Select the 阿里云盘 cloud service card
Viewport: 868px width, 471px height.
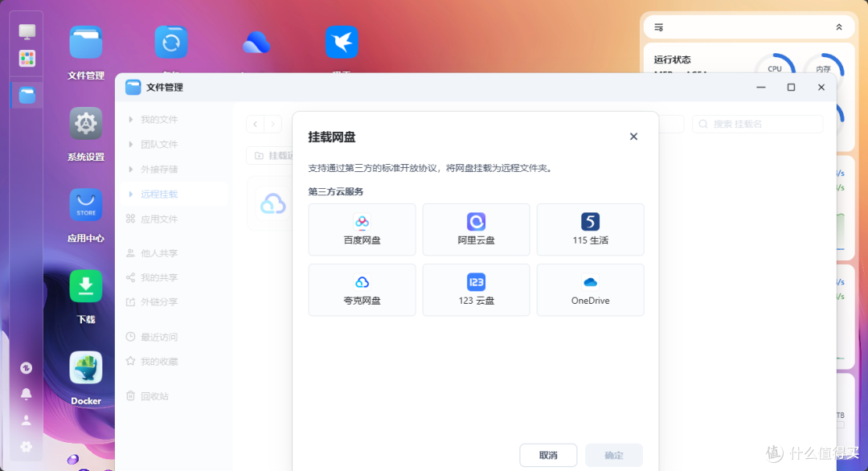click(476, 230)
